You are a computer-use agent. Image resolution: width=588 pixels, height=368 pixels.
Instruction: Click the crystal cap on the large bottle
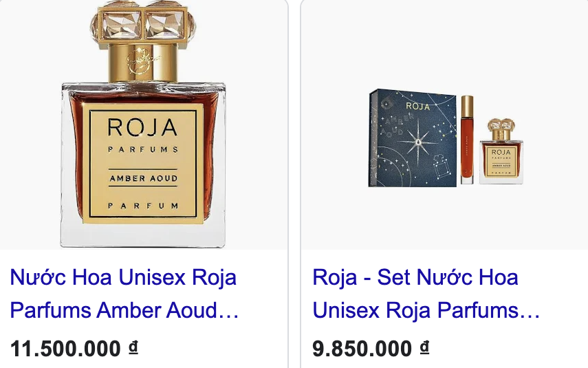click(144, 24)
